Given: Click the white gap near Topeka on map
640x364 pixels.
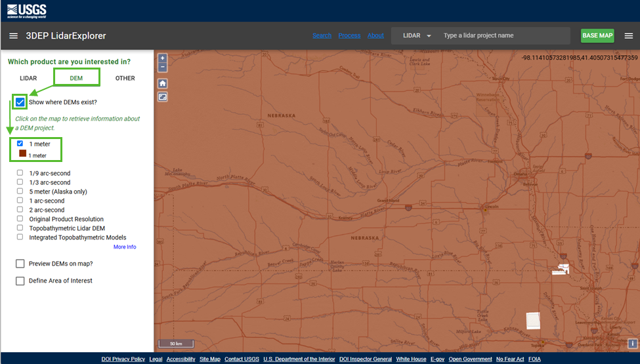Looking at the screenshot, I should (x=533, y=320).
